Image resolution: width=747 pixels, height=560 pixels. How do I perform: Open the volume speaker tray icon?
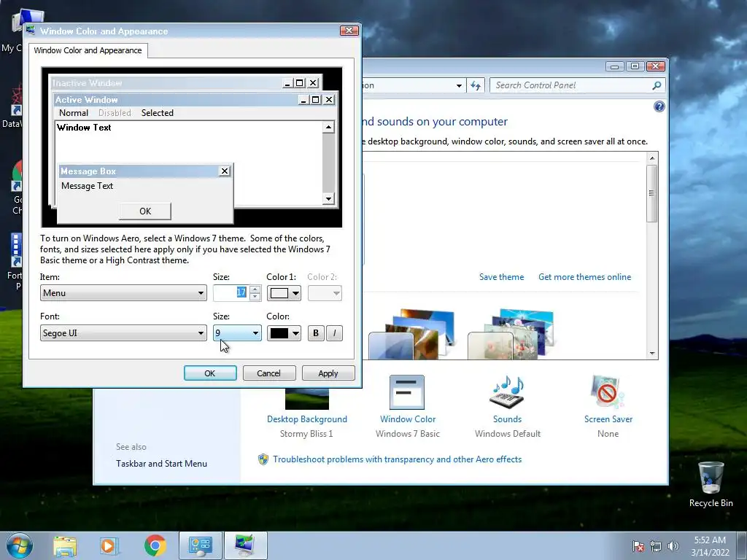pyautogui.click(x=673, y=546)
